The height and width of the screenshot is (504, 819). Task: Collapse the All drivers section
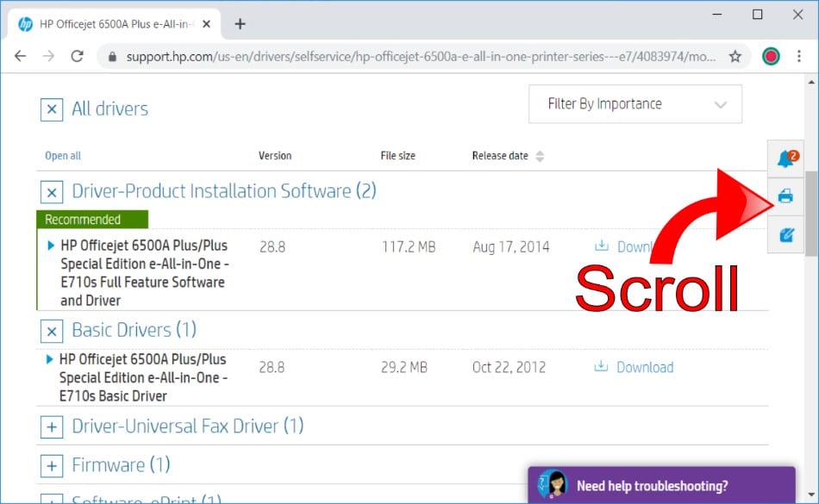pos(52,109)
